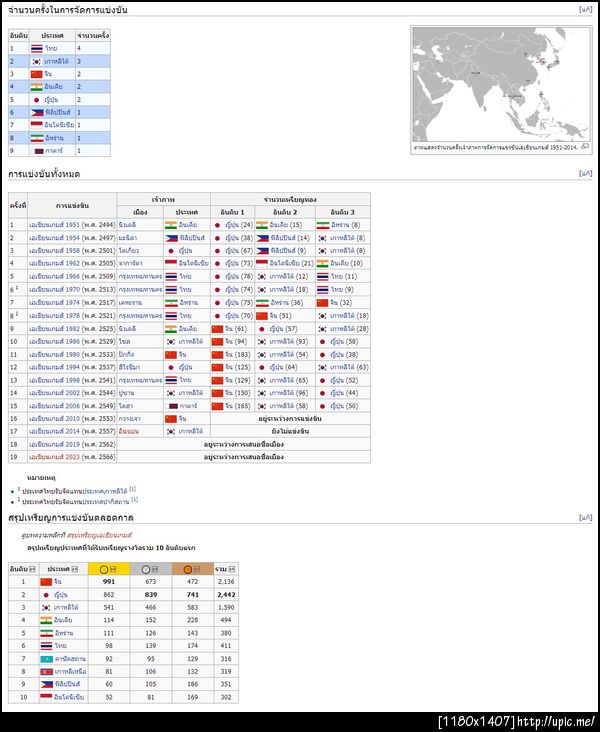The height and width of the screenshot is (732, 600).
Task: Click sort icon in silver medal column header
Action: [x=155, y=569]
